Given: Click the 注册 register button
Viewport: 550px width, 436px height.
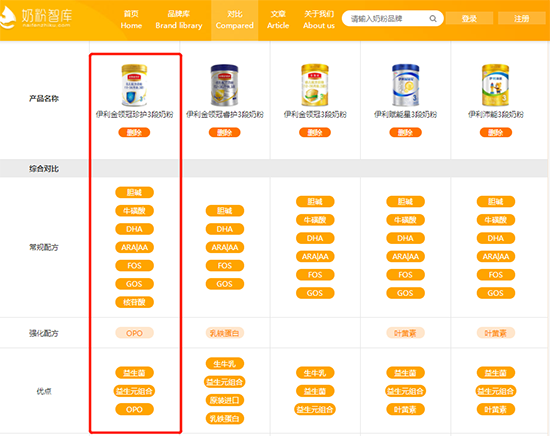Looking at the screenshot, I should [x=522, y=19].
